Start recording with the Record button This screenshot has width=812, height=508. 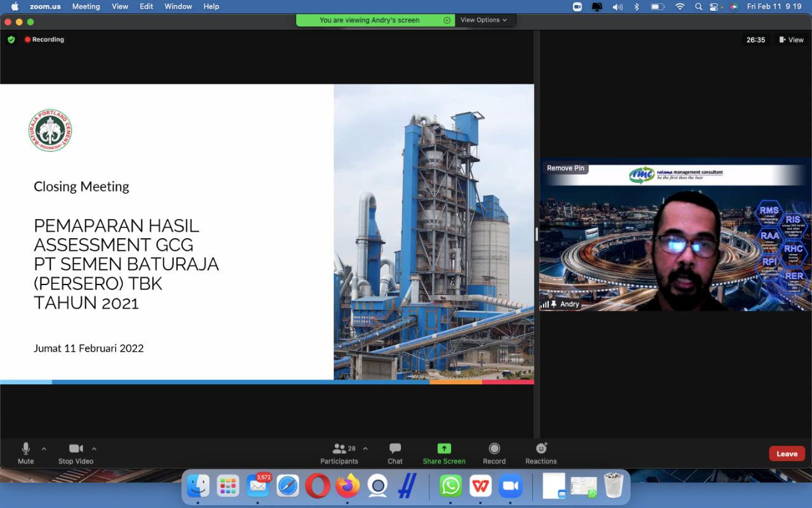pyautogui.click(x=494, y=453)
